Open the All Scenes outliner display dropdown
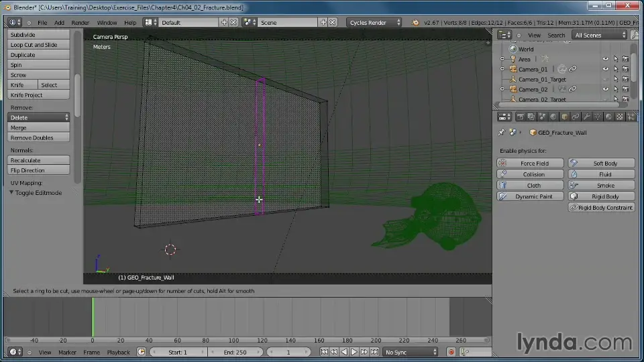The width and height of the screenshot is (644, 362). point(600,35)
